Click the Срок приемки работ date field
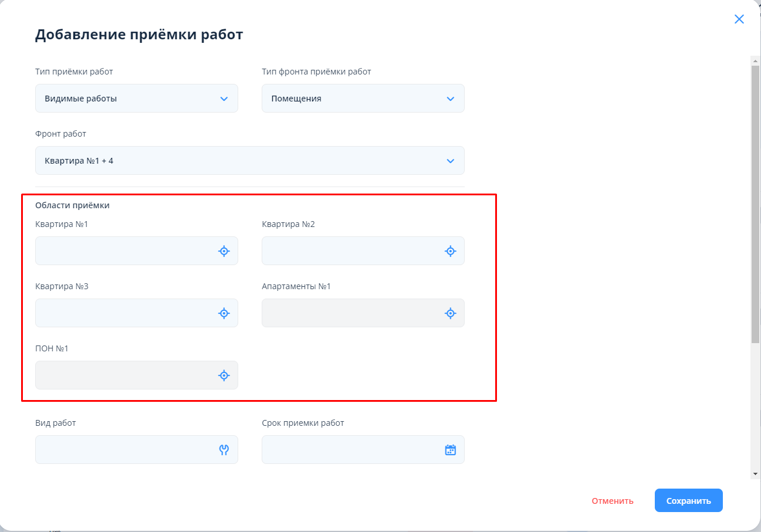 [x=350, y=450]
